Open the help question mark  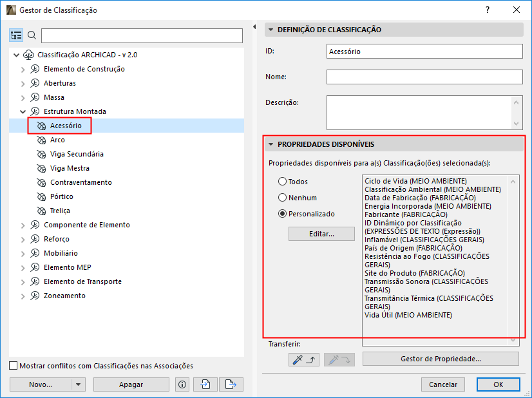488,10
